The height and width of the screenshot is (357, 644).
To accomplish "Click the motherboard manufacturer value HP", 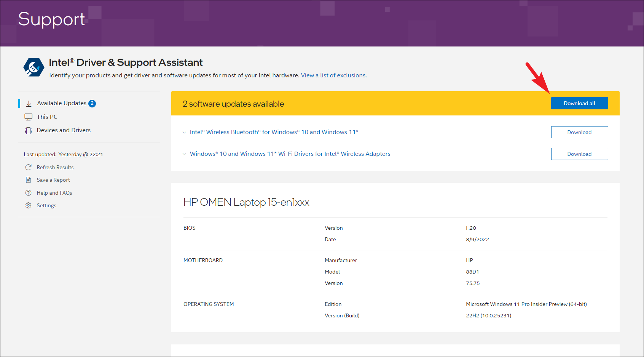I will tap(469, 260).
